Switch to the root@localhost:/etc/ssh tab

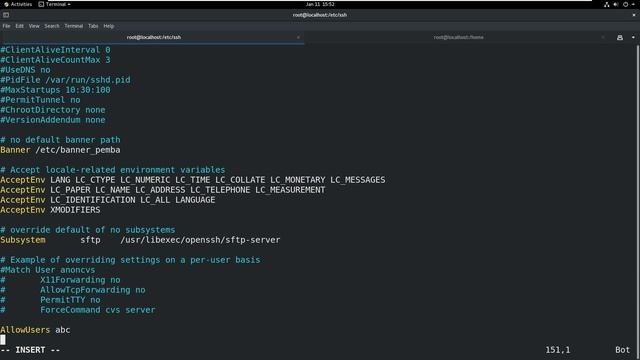coord(153,37)
